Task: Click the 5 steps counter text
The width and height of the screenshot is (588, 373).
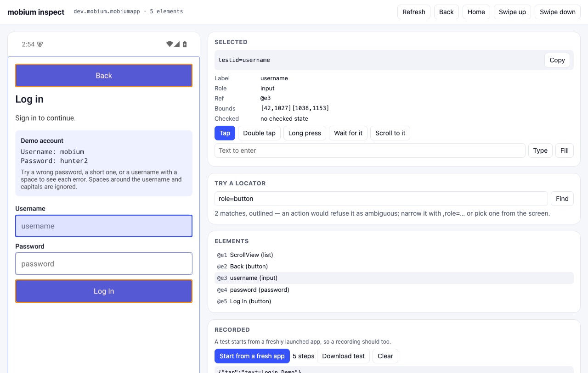Action: [x=304, y=356]
